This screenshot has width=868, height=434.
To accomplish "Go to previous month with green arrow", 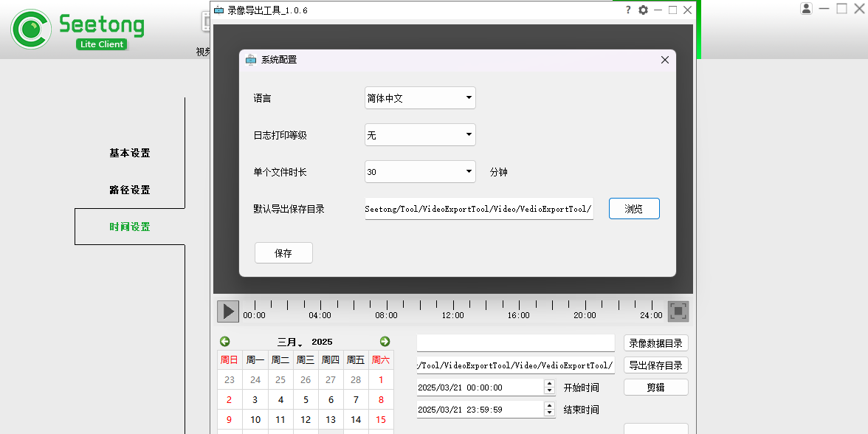I will click(x=225, y=342).
